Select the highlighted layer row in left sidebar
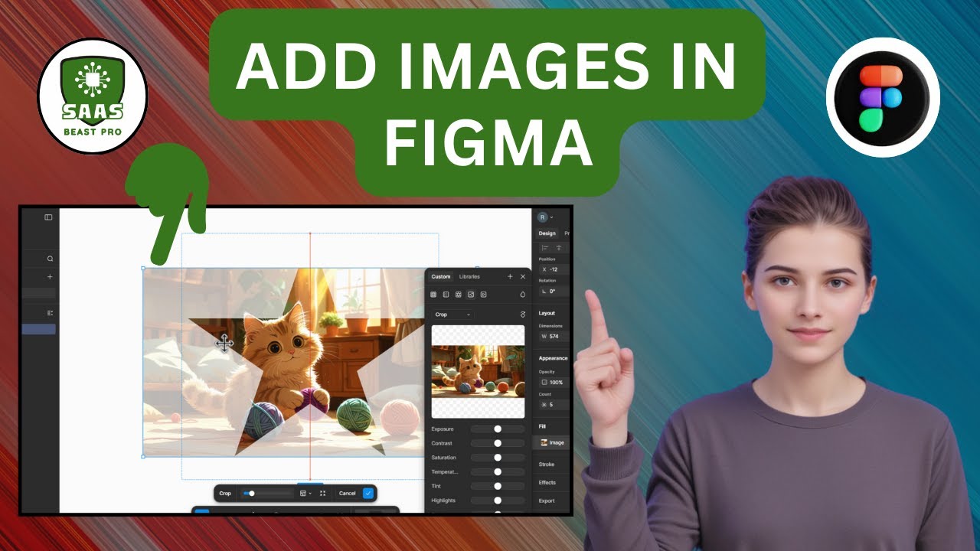980x551 pixels. coord(38,329)
